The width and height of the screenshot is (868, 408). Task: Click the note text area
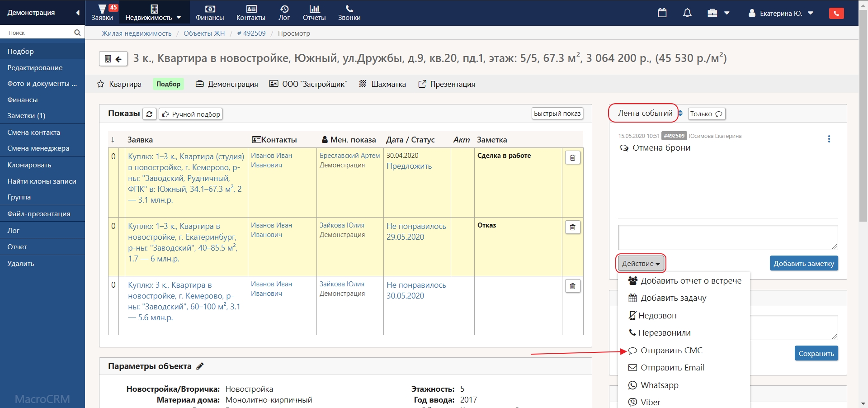[x=728, y=237]
